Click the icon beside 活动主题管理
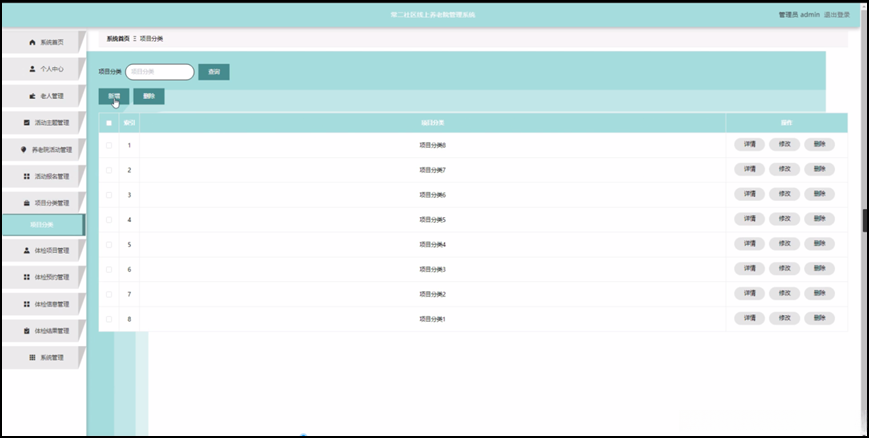This screenshot has width=869, height=438. pos(27,123)
